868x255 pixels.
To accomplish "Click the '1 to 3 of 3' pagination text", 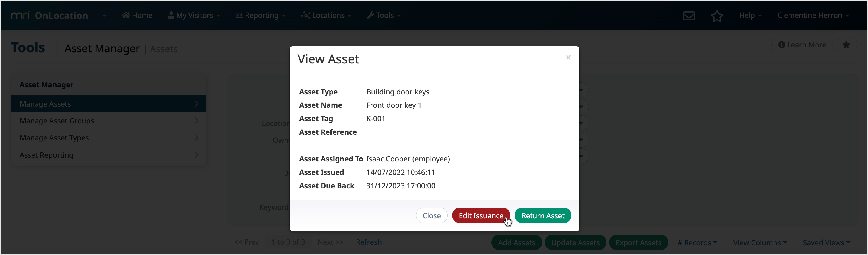I will (288, 242).
